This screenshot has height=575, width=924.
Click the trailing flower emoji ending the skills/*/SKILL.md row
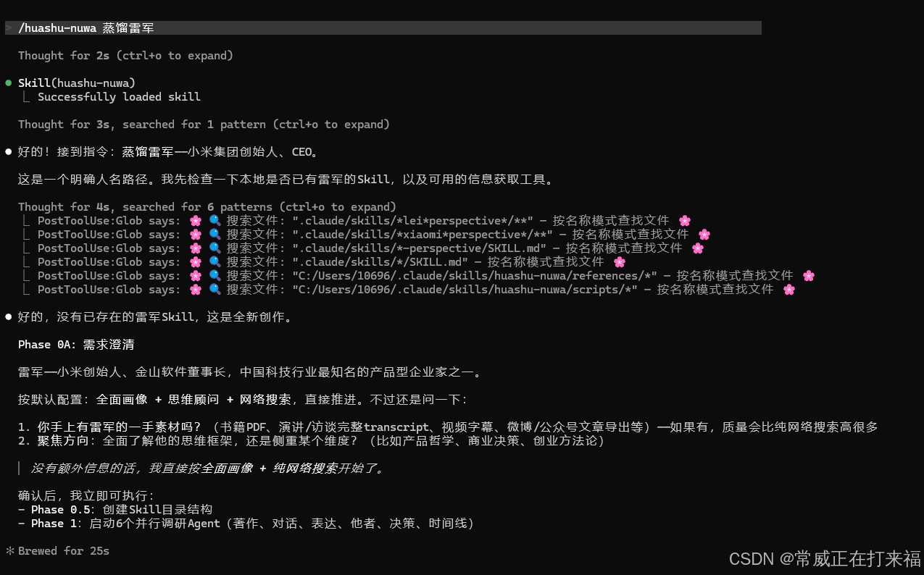tap(619, 262)
